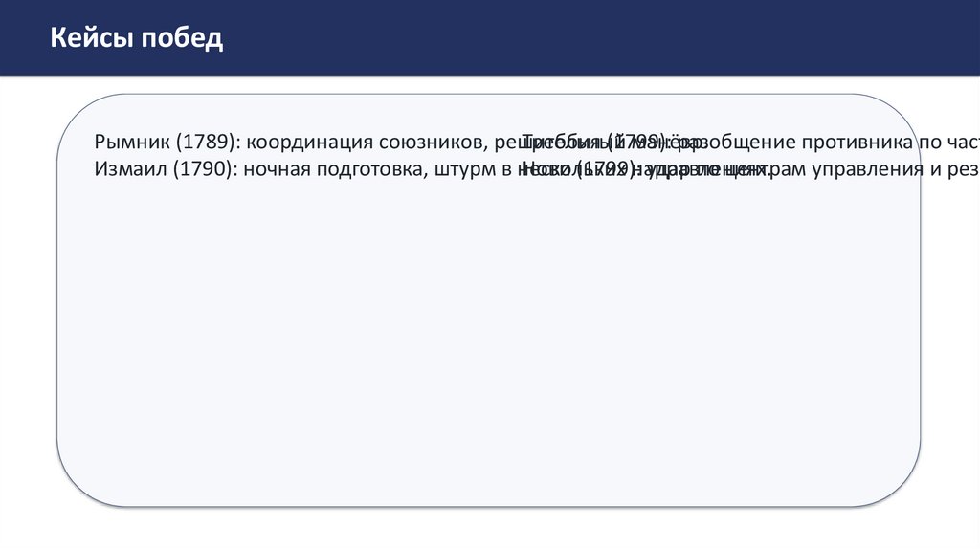980x549 pixels.
Task: Click the bottom border of the rounded rectangle
Action: tap(488, 505)
